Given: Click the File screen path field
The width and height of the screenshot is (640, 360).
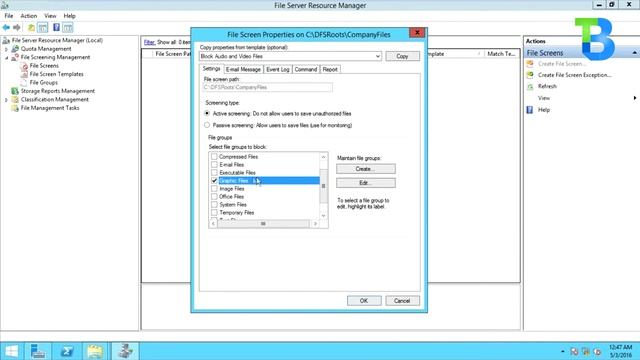Looking at the screenshot, I should click(267, 87).
